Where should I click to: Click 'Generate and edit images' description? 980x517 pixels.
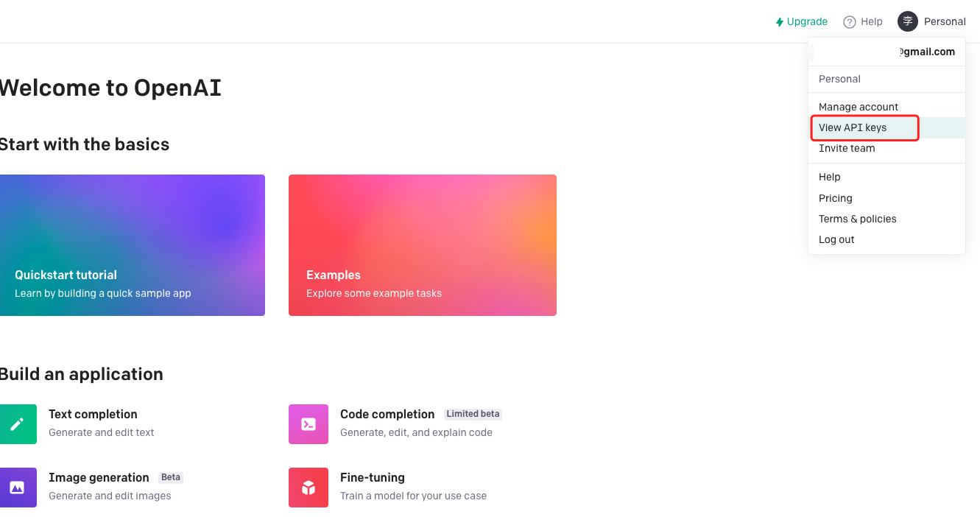[110, 496]
